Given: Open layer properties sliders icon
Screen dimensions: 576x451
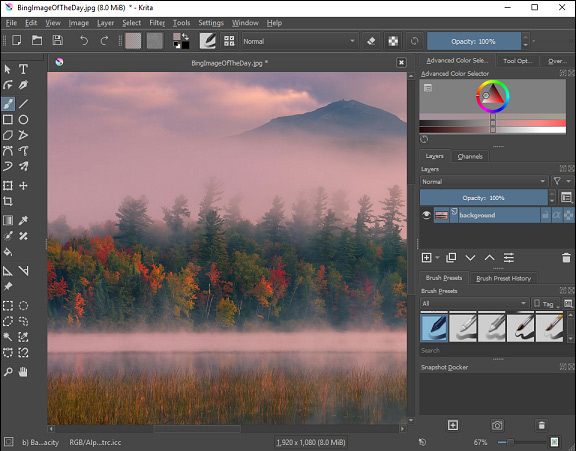Looking at the screenshot, I should point(509,258).
